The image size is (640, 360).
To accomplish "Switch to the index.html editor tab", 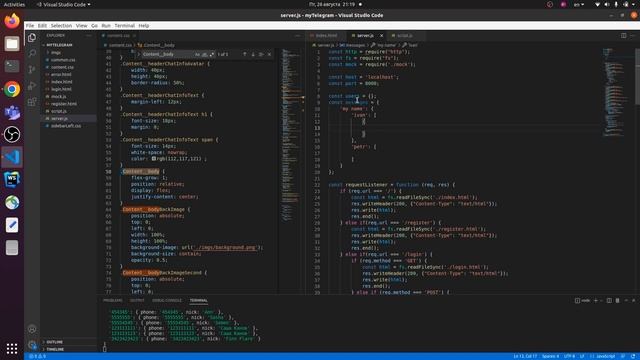I will [326, 36].
